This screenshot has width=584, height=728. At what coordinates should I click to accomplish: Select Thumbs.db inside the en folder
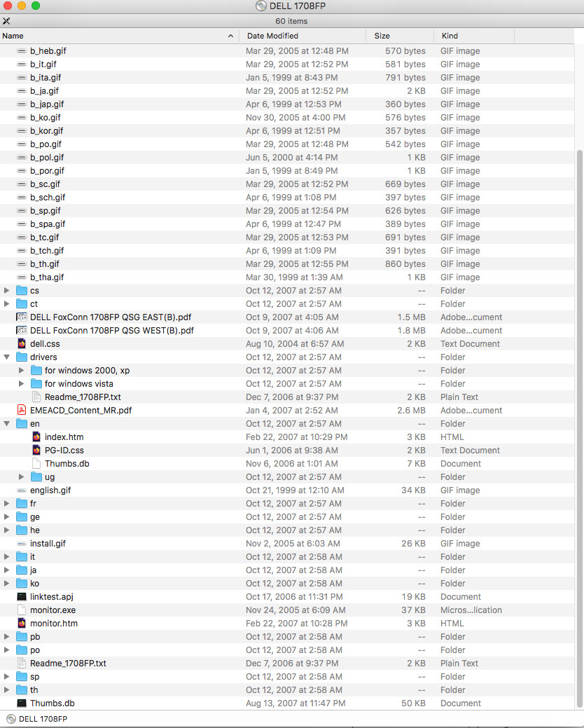pyautogui.click(x=67, y=463)
